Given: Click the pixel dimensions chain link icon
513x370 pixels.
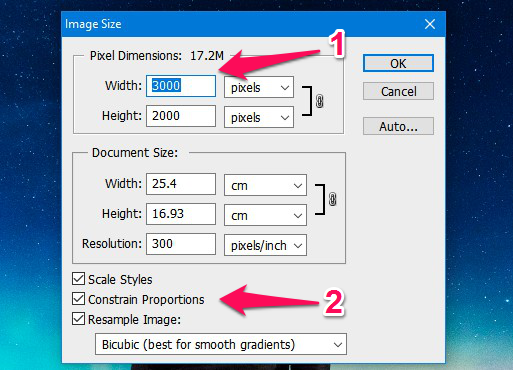Looking at the screenshot, I should click(319, 101).
